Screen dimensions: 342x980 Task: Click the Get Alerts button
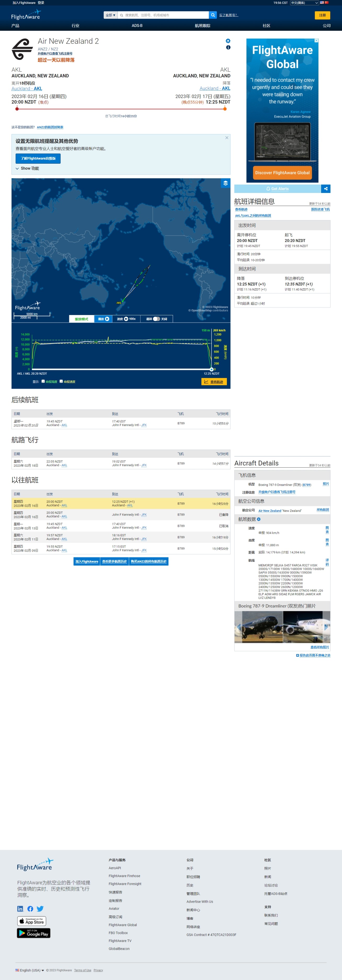[x=277, y=189]
